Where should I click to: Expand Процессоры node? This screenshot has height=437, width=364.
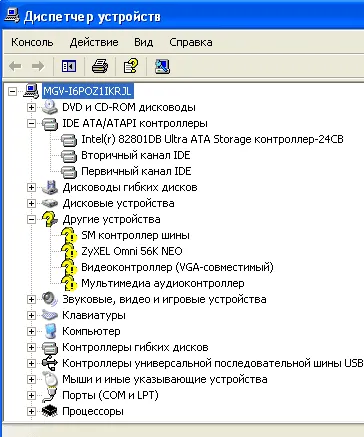(x=31, y=411)
